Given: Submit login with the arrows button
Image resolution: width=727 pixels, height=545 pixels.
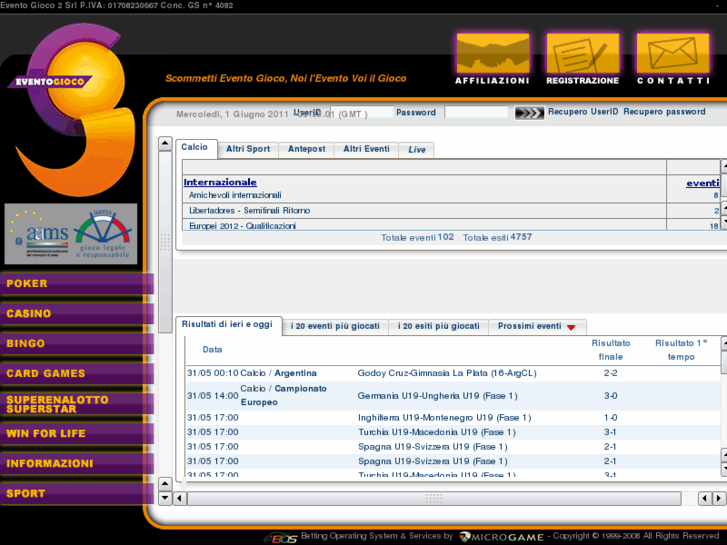Looking at the screenshot, I should (x=529, y=113).
